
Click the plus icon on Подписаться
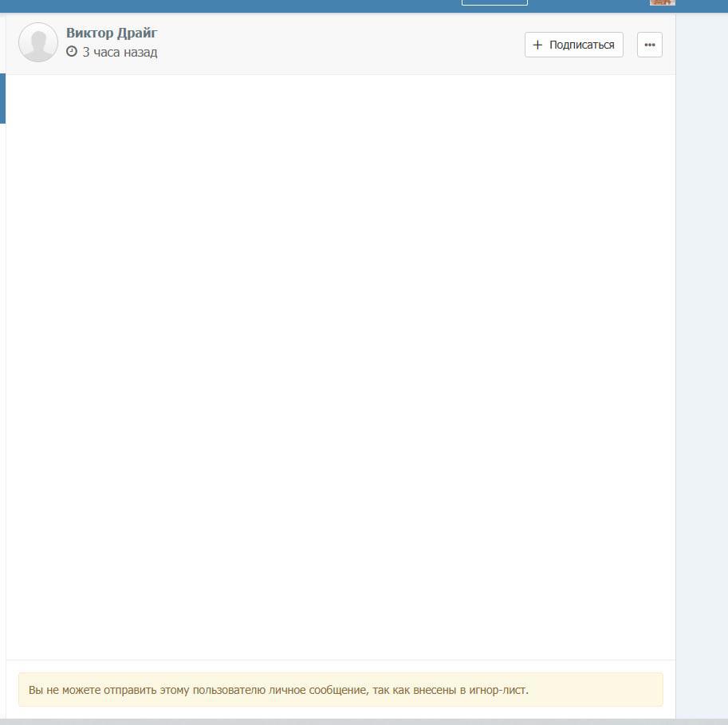(537, 45)
